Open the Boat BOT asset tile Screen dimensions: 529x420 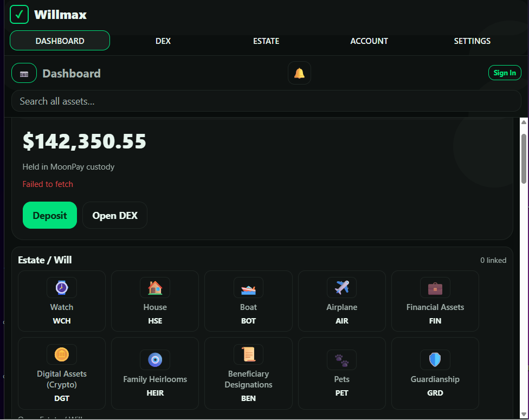coord(248,301)
